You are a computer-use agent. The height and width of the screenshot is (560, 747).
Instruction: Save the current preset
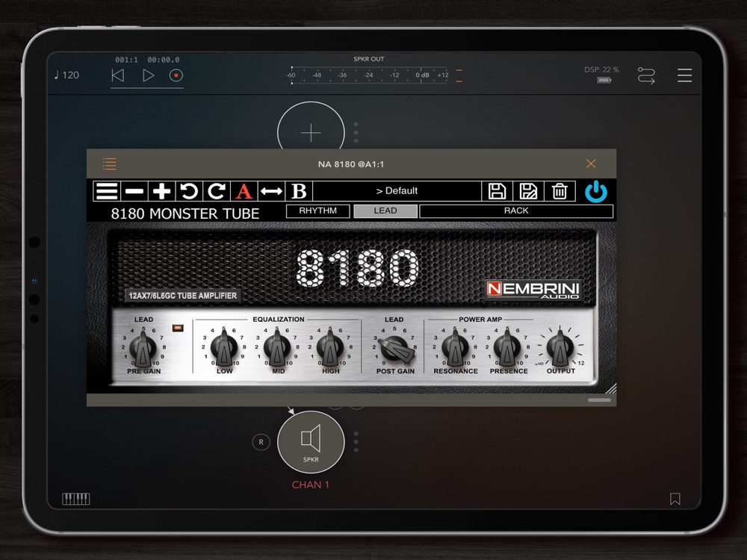[497, 191]
